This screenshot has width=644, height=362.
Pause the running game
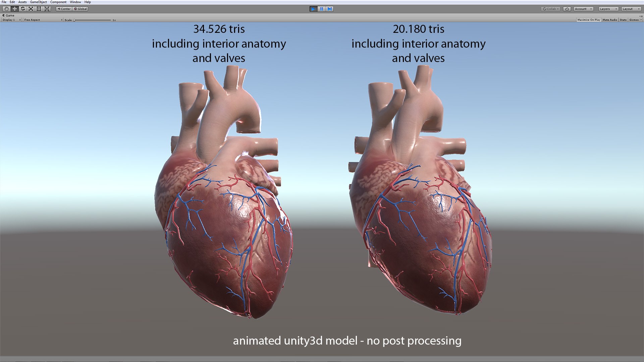(x=321, y=9)
